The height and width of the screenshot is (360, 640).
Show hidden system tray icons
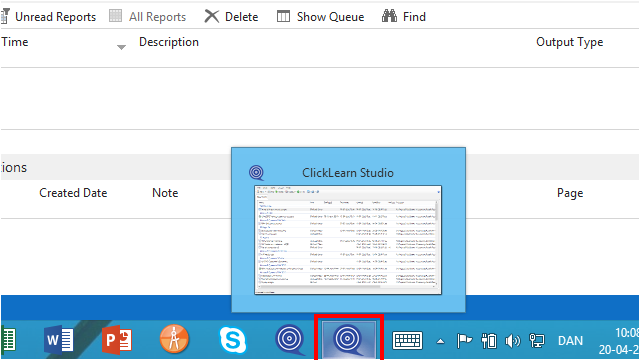[440, 341]
